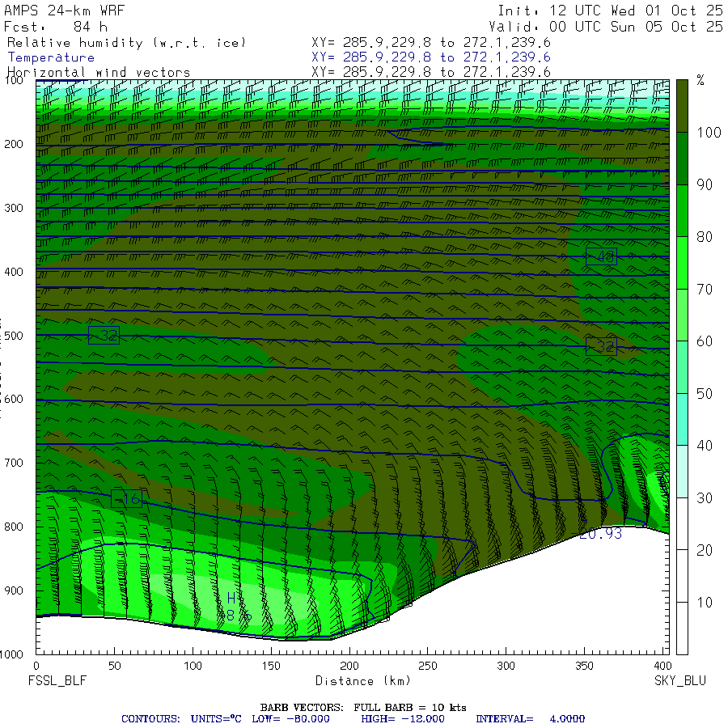Click the blue 'Temperature' legend label
This screenshot has width=728, height=728.
(51, 57)
